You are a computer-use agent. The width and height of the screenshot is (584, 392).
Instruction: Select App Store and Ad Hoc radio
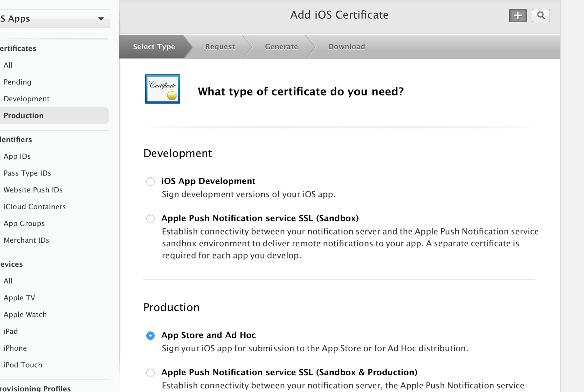click(x=150, y=335)
